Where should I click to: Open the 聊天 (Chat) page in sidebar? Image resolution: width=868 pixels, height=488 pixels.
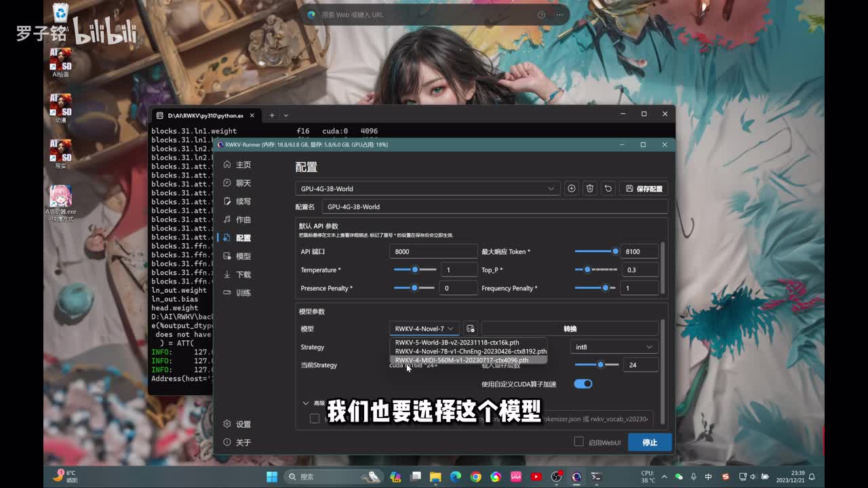coord(243,183)
